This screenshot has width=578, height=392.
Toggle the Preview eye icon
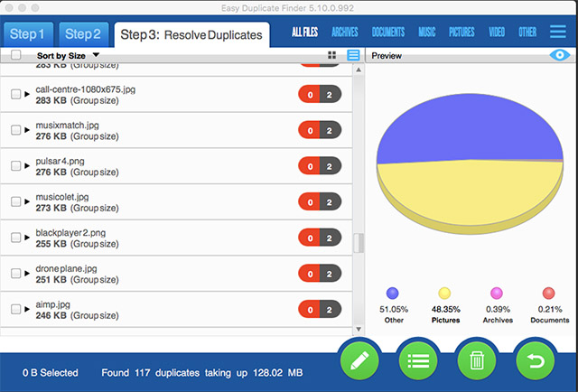coord(562,55)
